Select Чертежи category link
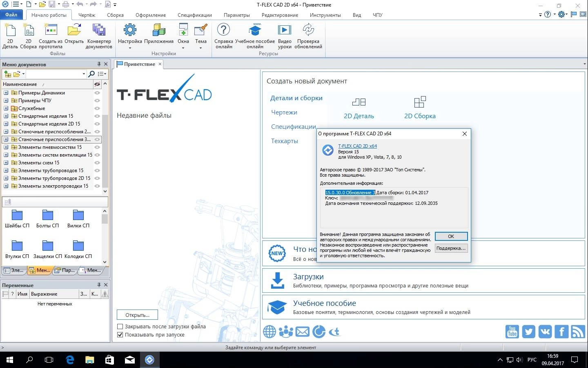588x368 pixels. pyautogui.click(x=284, y=112)
